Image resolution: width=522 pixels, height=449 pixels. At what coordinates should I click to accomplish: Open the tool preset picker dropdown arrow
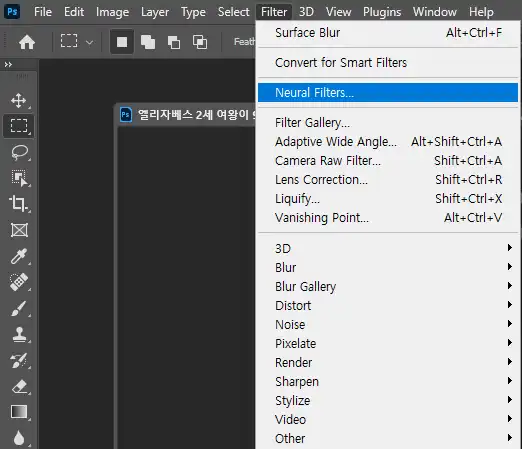point(89,42)
